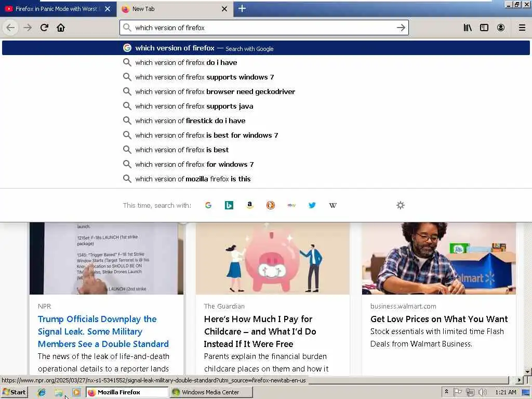Reload the current page
Viewport: 532px width, 399px height.
pos(44,28)
